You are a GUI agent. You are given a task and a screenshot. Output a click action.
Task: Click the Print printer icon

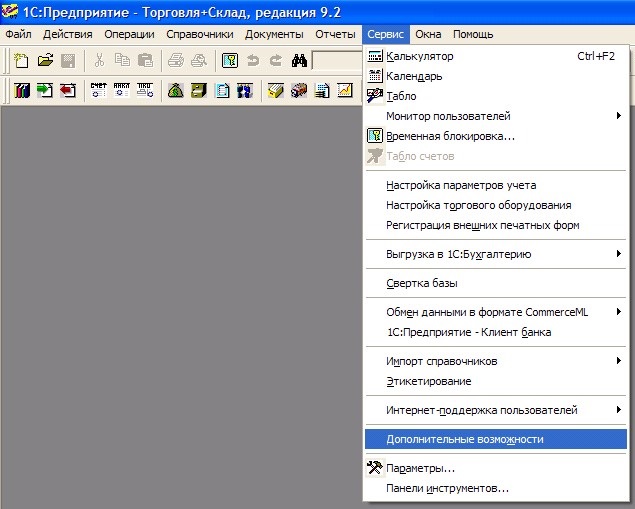click(176, 61)
